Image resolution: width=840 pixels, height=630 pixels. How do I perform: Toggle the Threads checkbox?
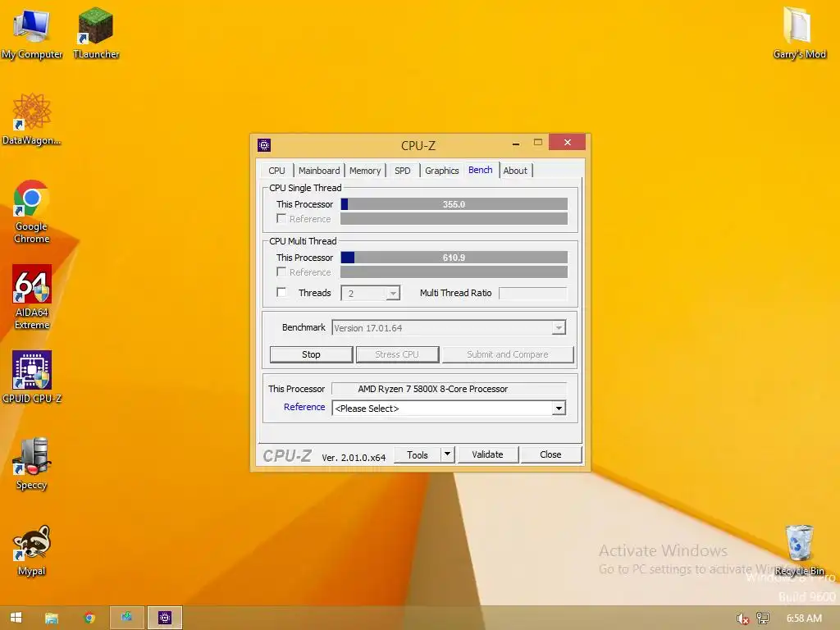click(x=281, y=292)
